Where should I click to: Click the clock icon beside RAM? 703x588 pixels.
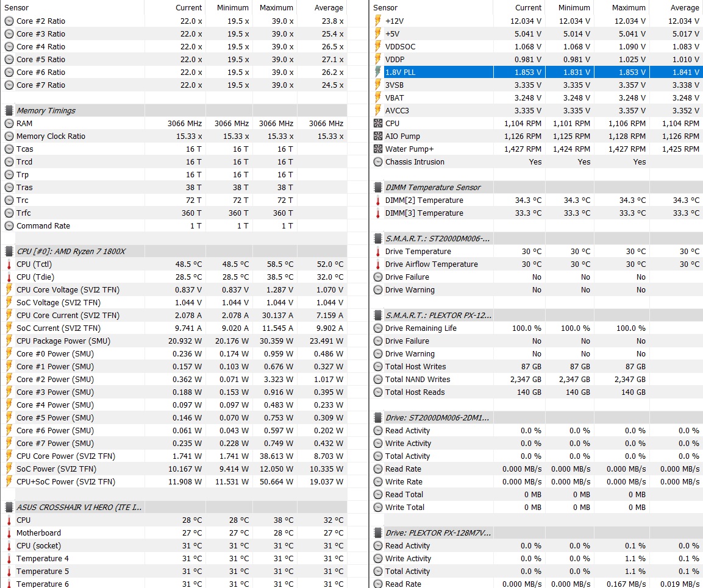9,124
